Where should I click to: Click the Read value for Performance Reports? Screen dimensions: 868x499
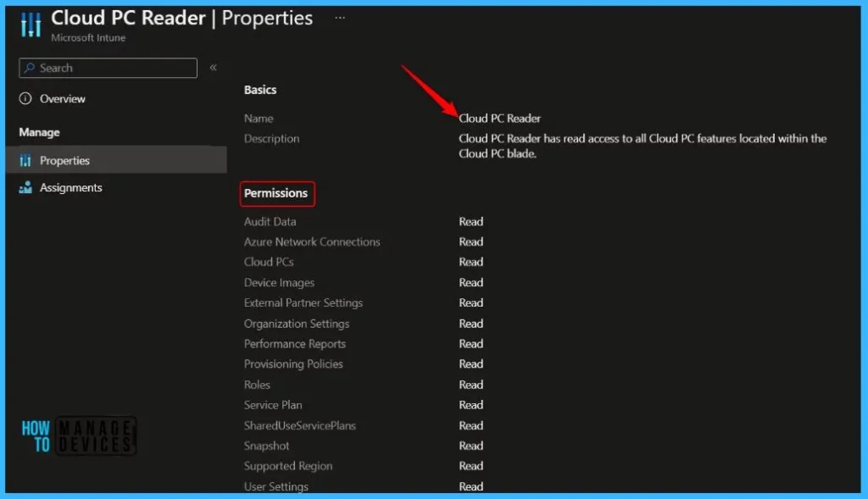471,344
